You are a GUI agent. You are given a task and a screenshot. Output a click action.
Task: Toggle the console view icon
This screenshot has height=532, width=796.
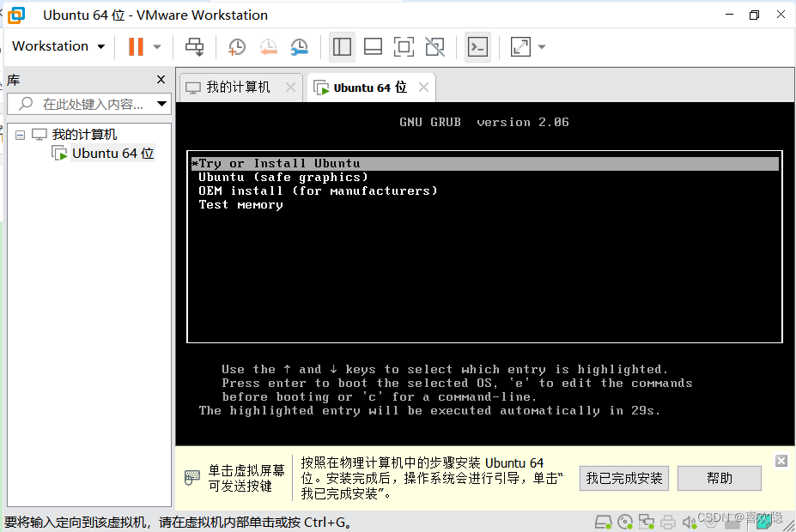point(477,47)
